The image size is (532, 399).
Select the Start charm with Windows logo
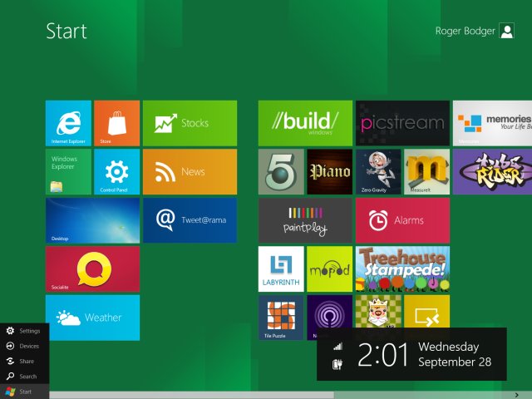(24, 392)
